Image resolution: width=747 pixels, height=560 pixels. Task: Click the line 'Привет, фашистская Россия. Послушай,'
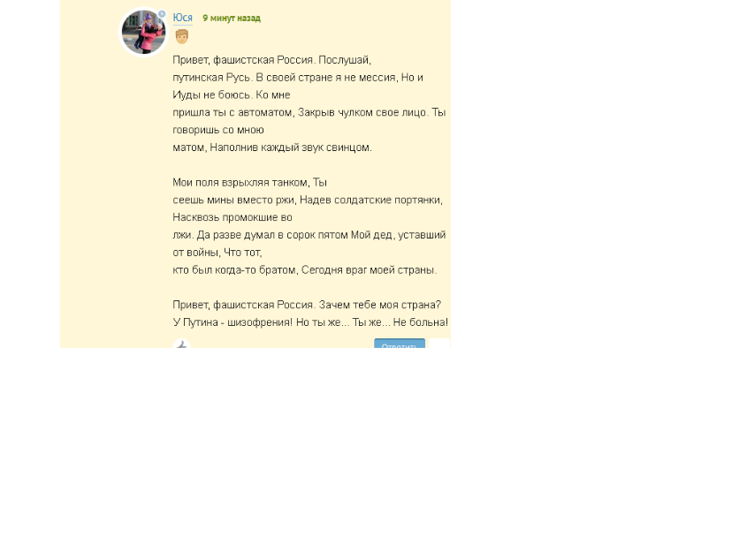tap(271, 60)
